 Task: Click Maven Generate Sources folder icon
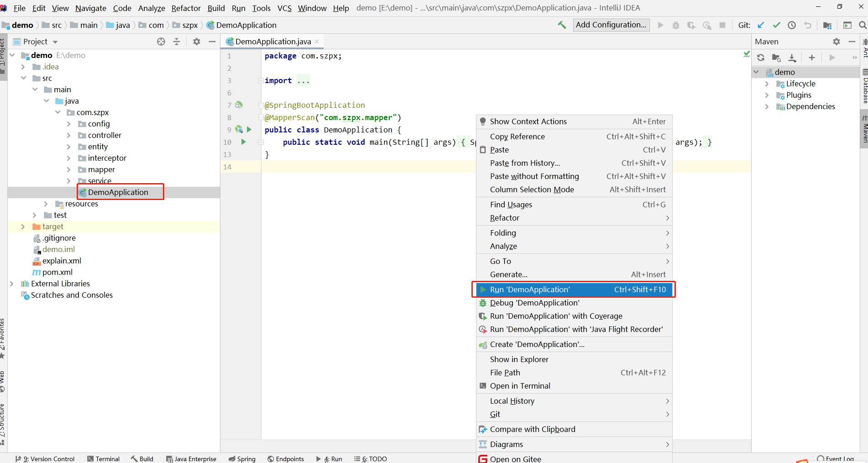776,58
